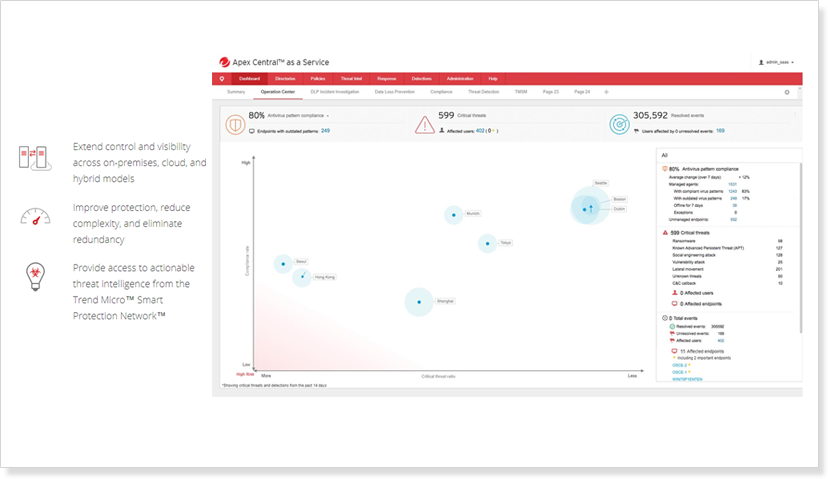Click the clock icon beside 0 Total events
Image resolution: width=828 pixels, height=479 pixels.
(x=665, y=318)
